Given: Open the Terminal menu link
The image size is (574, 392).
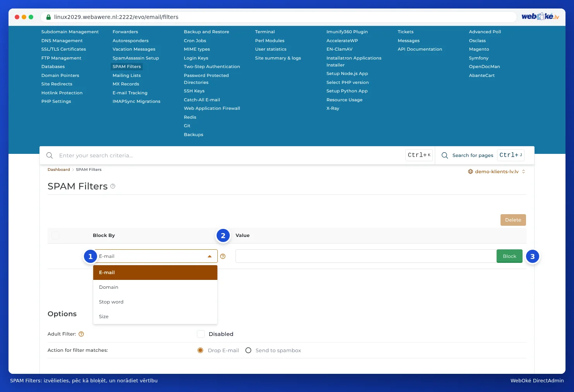Looking at the screenshot, I should 265,32.
